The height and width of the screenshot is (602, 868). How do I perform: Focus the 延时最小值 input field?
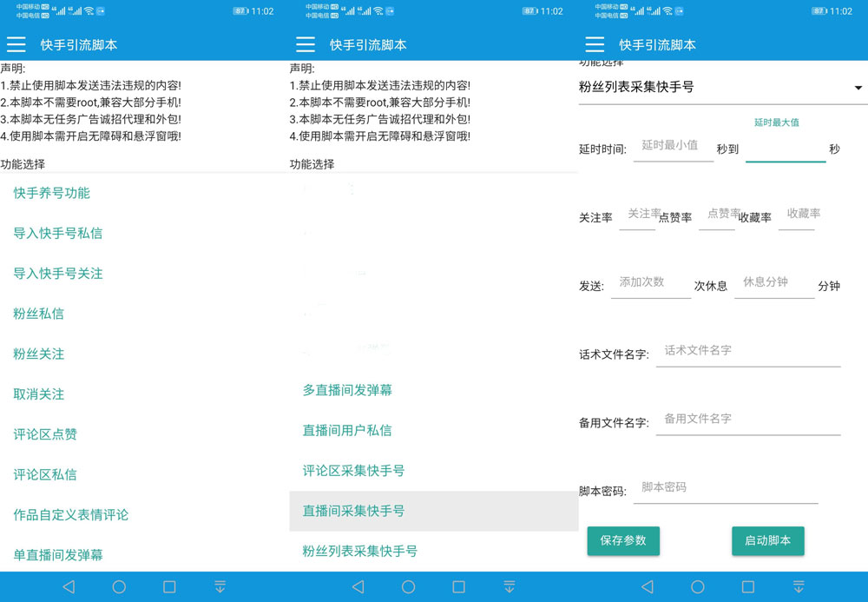(673, 147)
